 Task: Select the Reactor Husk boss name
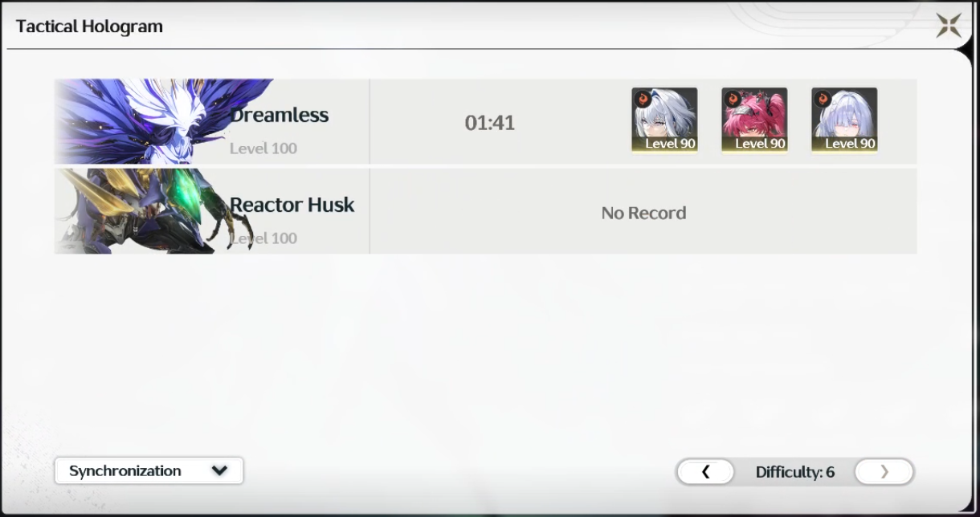pos(292,205)
